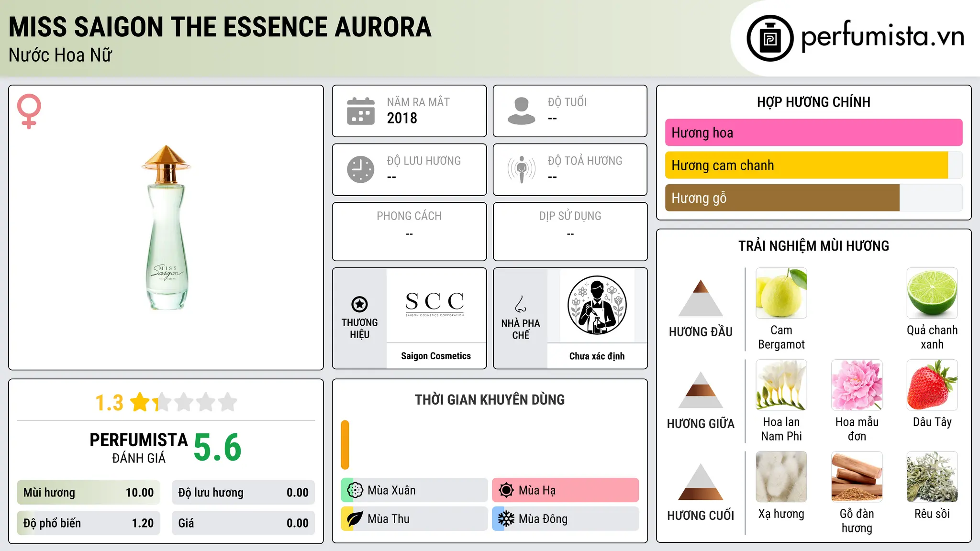Screen dimensions: 980x551
Task: Click the Perfumista đánh giá label
Action: coord(139,448)
